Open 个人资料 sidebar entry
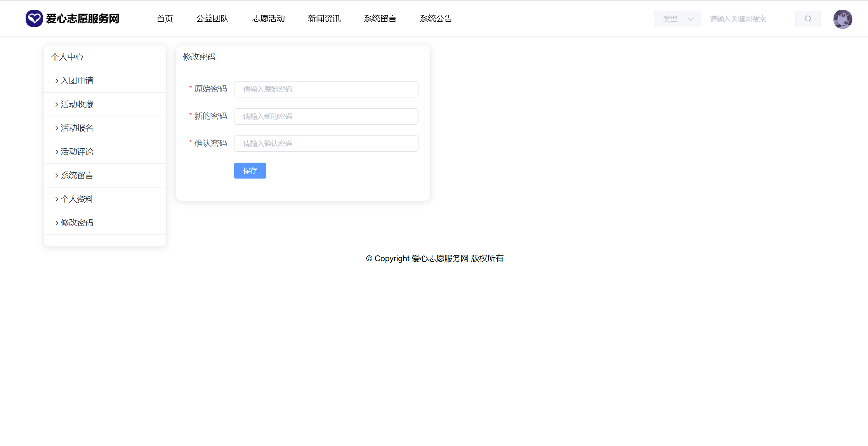Screen dimensions: 868x446 77,199
